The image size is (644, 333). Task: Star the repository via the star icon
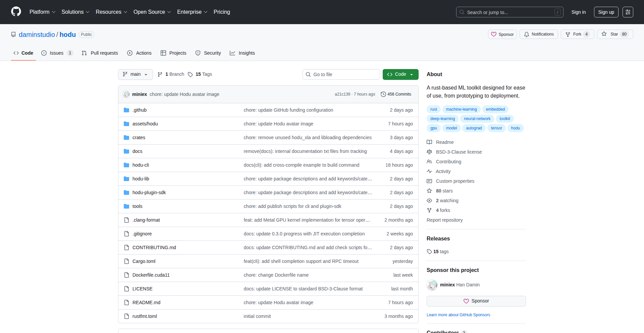tap(604, 34)
